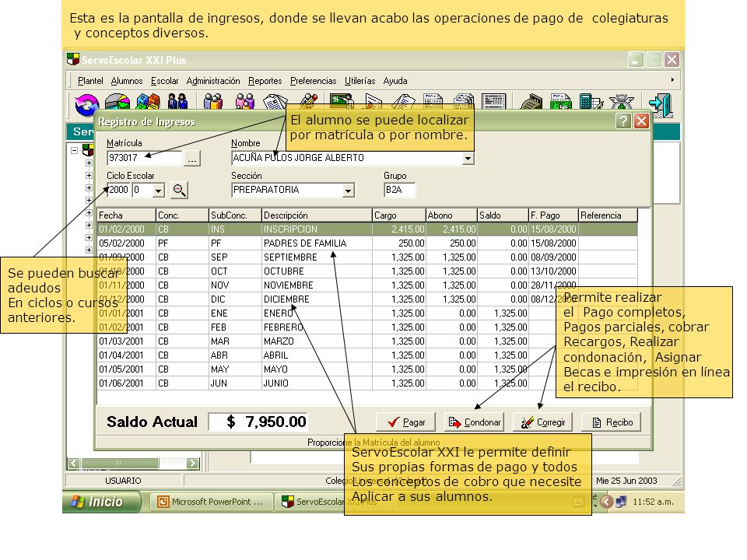Screen dimensions: 747x560
Task: Open the money bag toolbar icon
Action: [x=621, y=101]
